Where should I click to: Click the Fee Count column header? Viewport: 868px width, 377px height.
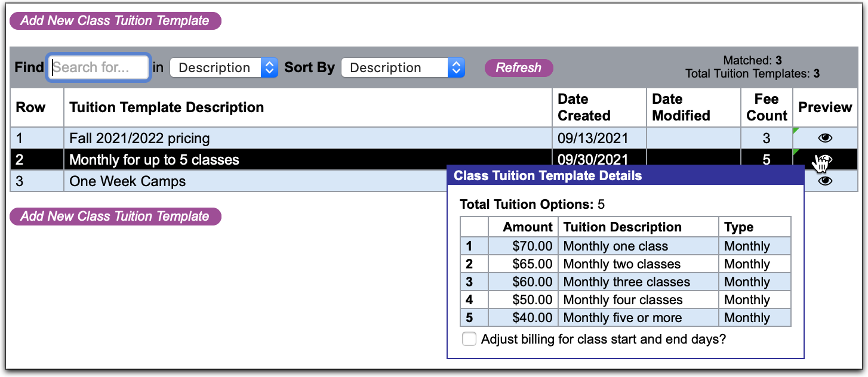tap(767, 107)
